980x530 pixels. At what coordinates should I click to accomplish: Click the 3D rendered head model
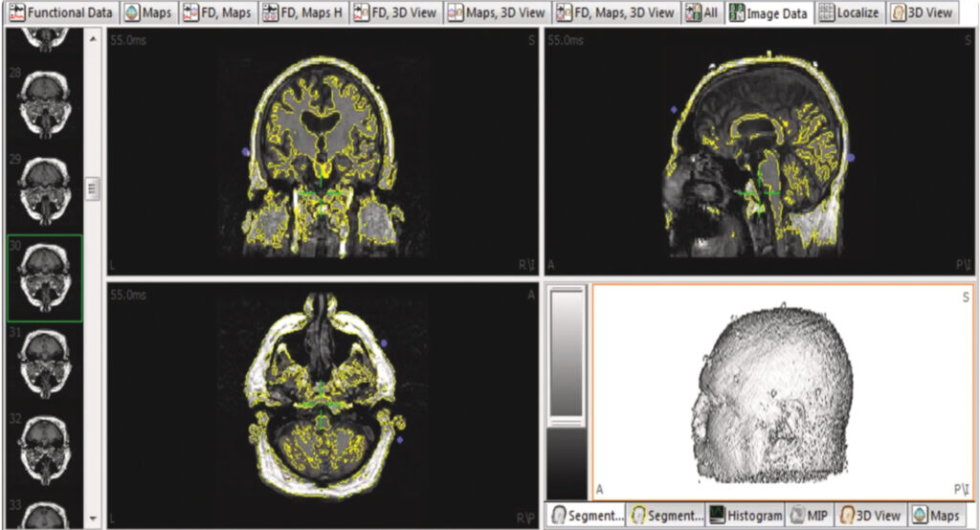[773, 394]
